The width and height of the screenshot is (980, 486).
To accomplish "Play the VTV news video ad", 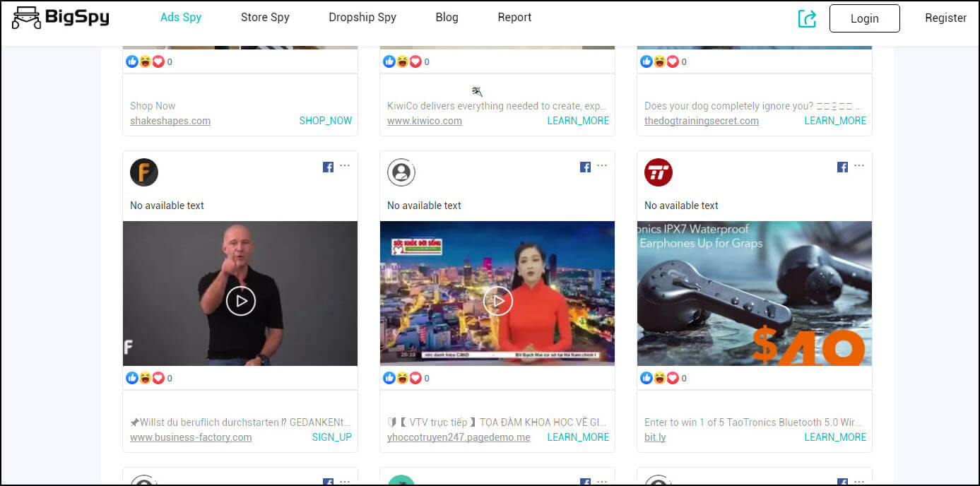I will coord(497,301).
